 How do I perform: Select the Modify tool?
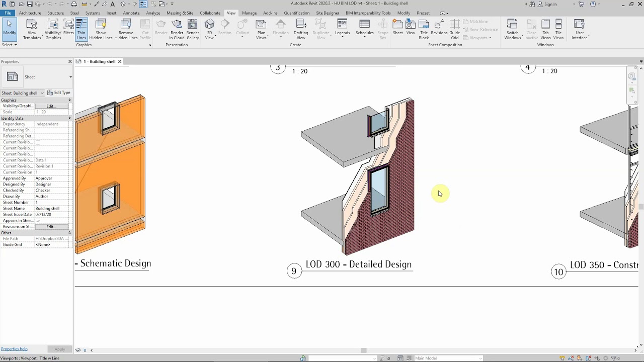[x=9, y=29]
